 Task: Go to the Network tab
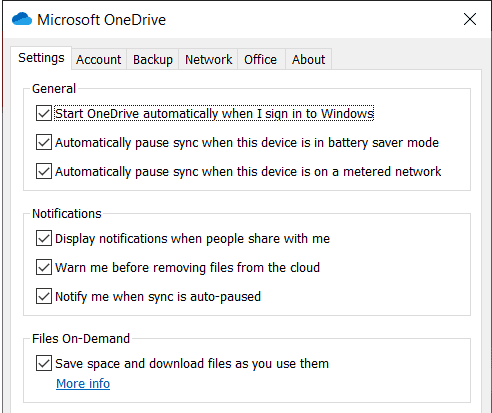pyautogui.click(x=208, y=60)
